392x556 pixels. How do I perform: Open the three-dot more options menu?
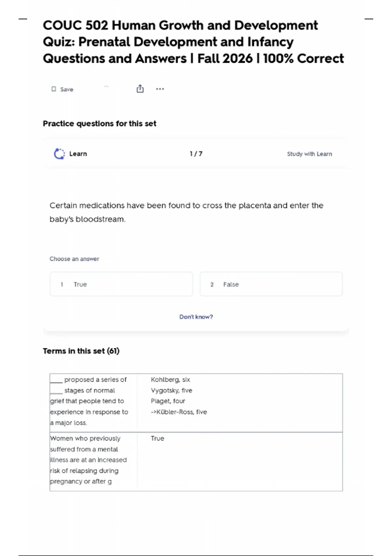click(160, 89)
